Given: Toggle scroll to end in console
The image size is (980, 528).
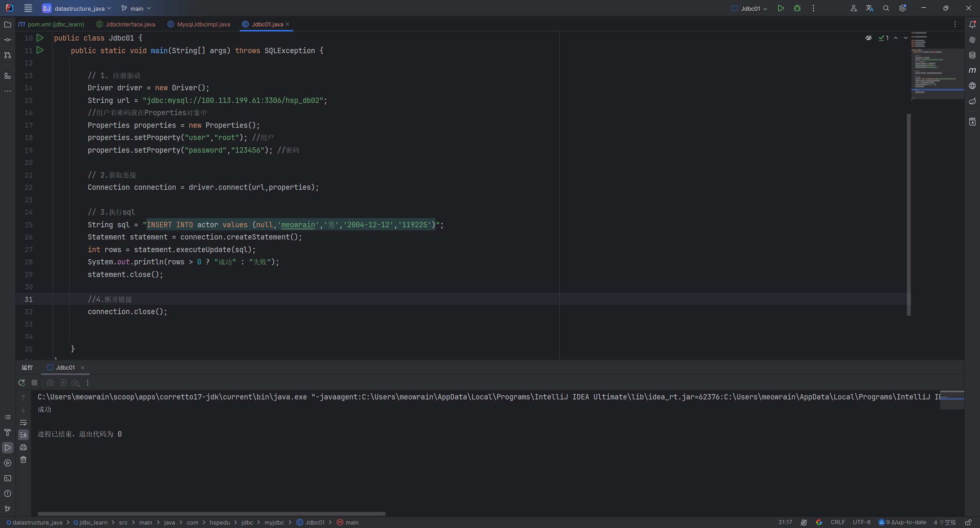Looking at the screenshot, I should pos(23,435).
